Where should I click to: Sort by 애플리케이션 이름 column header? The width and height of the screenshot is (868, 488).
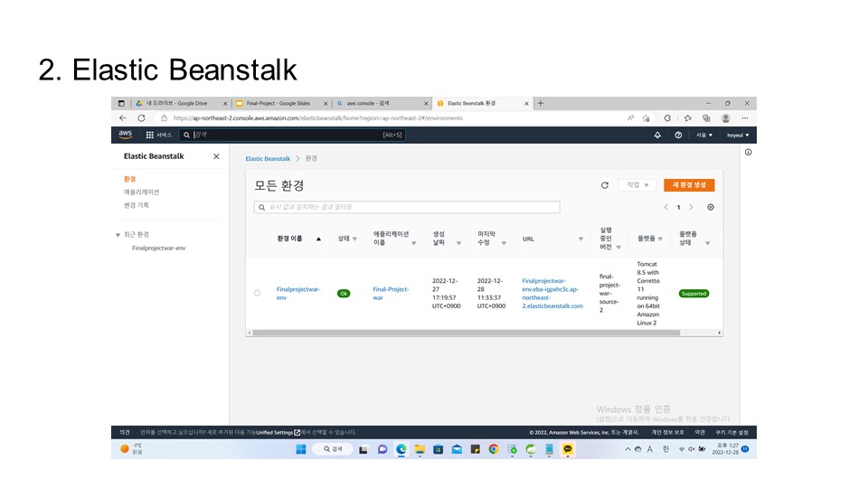click(394, 239)
